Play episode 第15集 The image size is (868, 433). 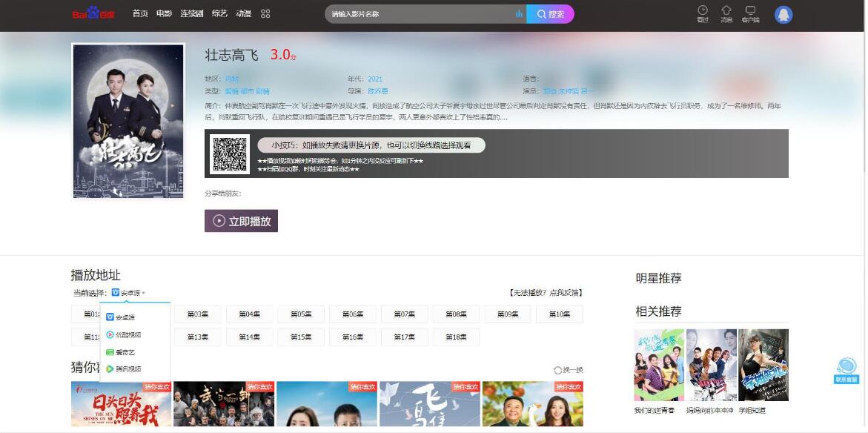(x=301, y=337)
